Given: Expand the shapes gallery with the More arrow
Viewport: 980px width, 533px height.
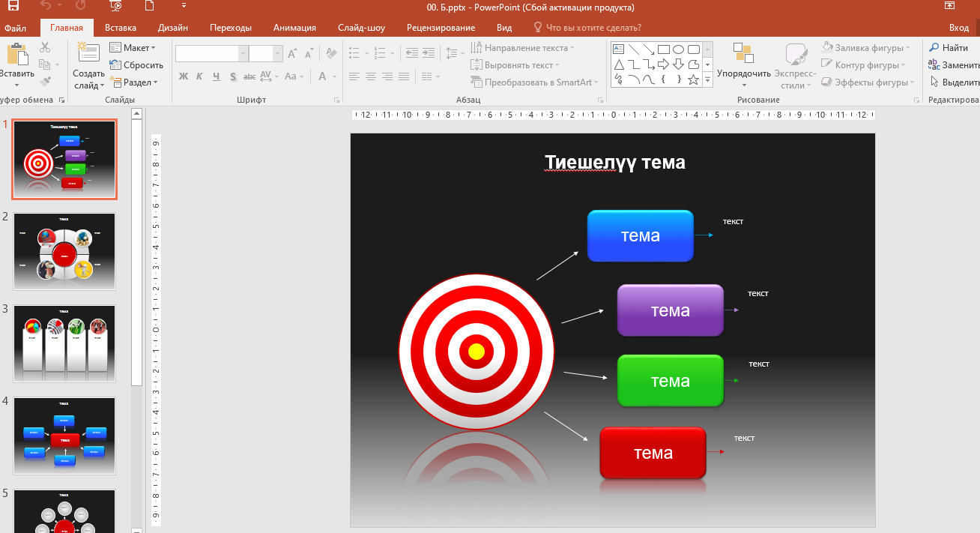Looking at the screenshot, I should tap(708, 80).
